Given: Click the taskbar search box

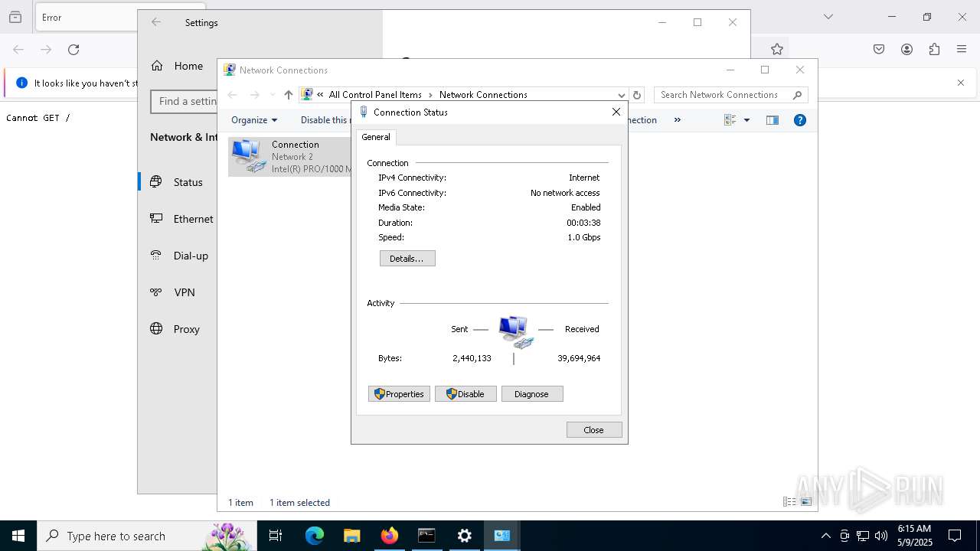Looking at the screenshot, I should [147, 536].
